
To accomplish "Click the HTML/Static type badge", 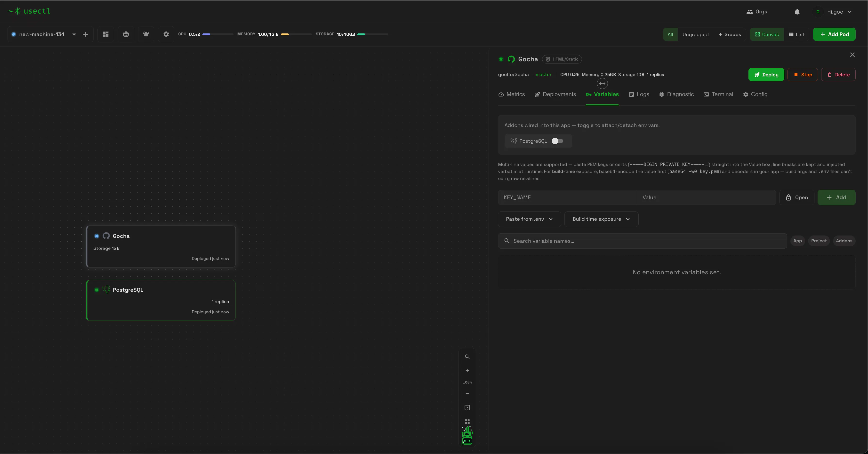I will click(x=562, y=59).
